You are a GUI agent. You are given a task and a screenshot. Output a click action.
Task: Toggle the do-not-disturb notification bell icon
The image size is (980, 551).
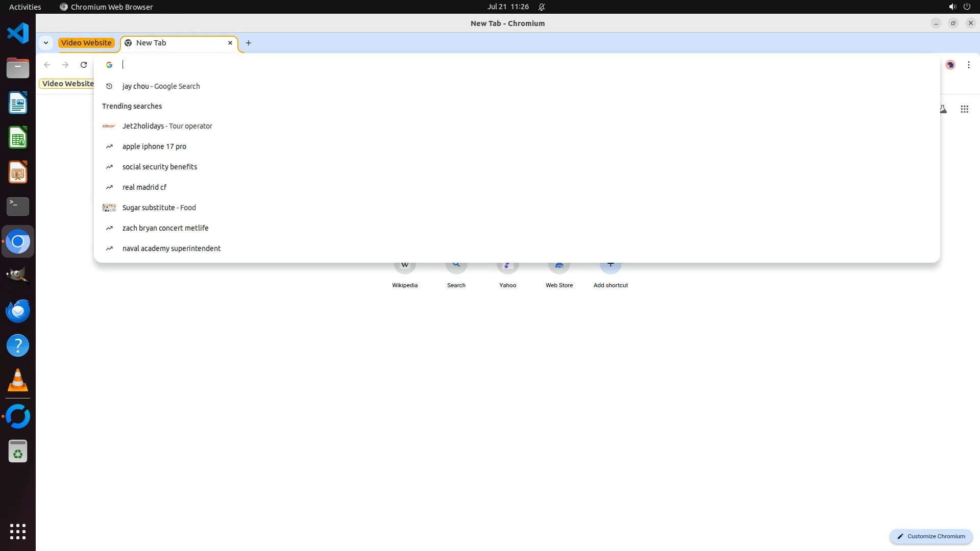coord(542,7)
